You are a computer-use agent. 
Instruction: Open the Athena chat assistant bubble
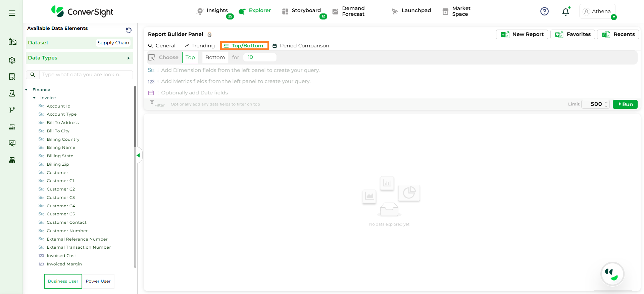tap(612, 274)
